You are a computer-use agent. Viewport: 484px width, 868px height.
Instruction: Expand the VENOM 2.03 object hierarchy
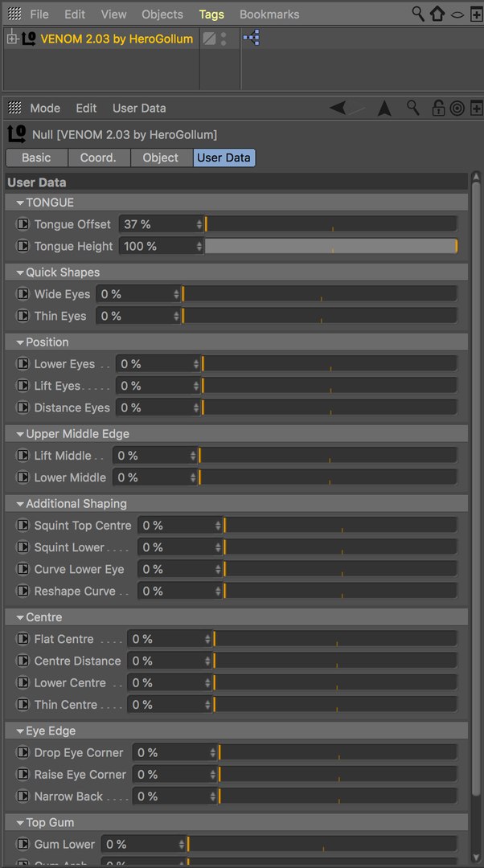click(x=11, y=38)
